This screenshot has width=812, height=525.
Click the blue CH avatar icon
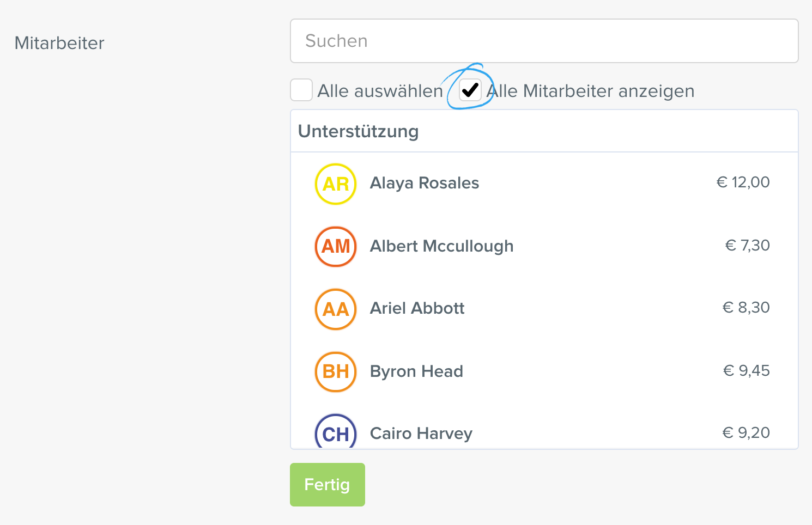point(336,433)
